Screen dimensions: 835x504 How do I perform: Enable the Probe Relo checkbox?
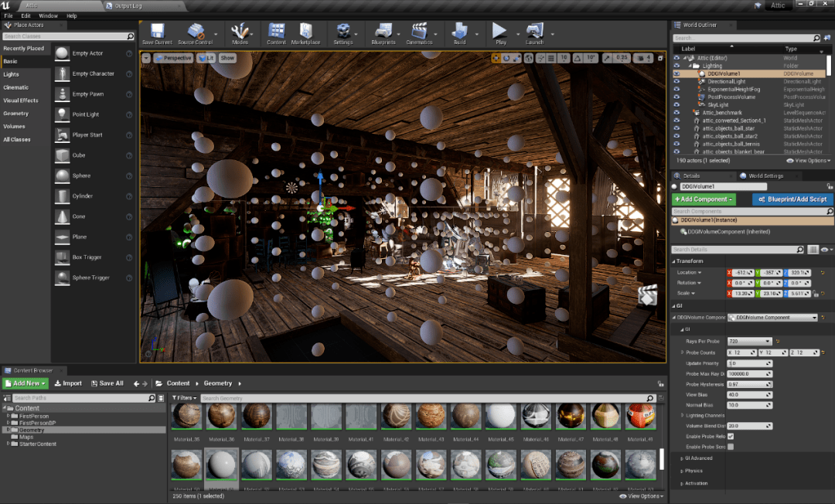tap(731, 436)
